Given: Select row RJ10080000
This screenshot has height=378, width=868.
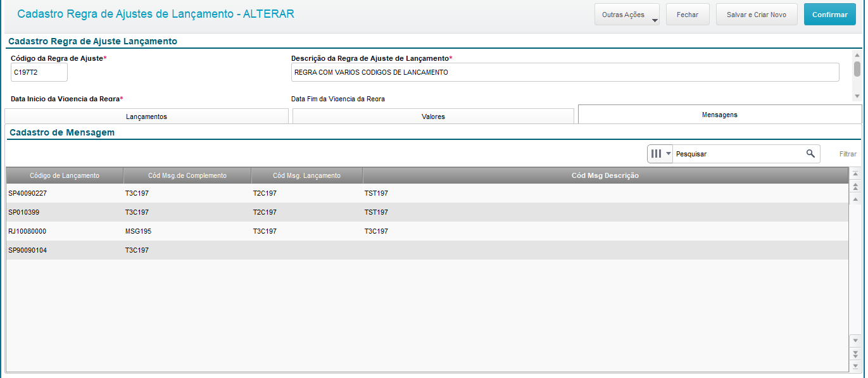Looking at the screenshot, I should [427, 231].
